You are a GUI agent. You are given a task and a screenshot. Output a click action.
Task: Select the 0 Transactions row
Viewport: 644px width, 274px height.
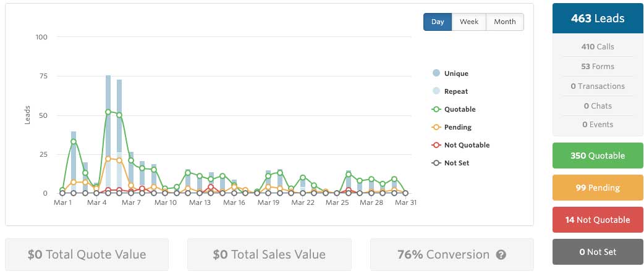click(x=598, y=86)
